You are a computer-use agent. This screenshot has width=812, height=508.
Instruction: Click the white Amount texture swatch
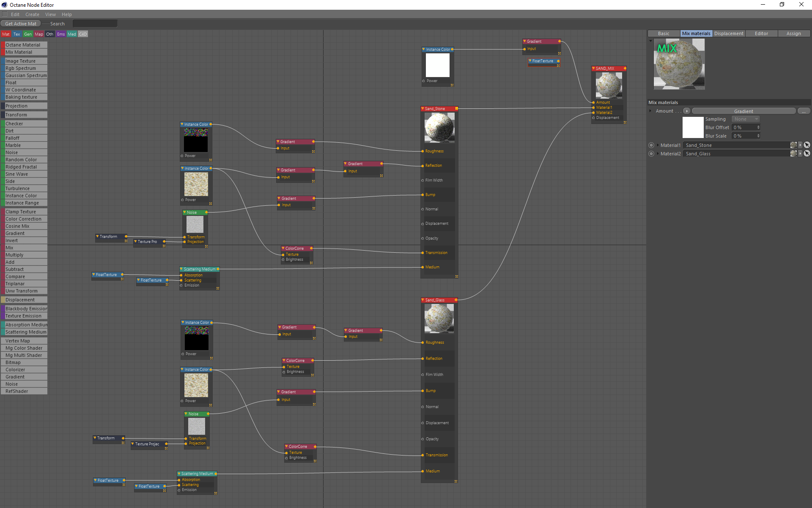click(693, 127)
